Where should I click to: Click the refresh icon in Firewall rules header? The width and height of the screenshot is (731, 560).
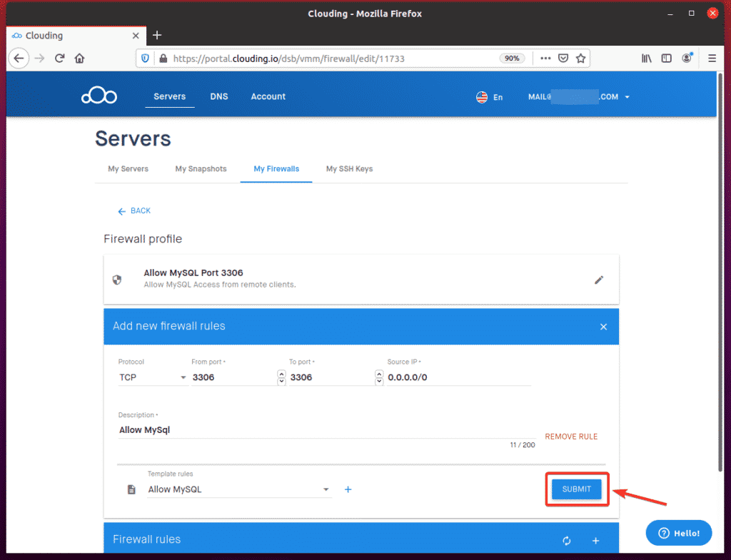567,541
